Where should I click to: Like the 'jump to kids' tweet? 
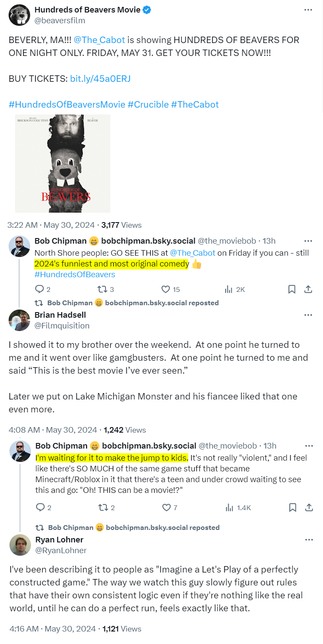166,508
